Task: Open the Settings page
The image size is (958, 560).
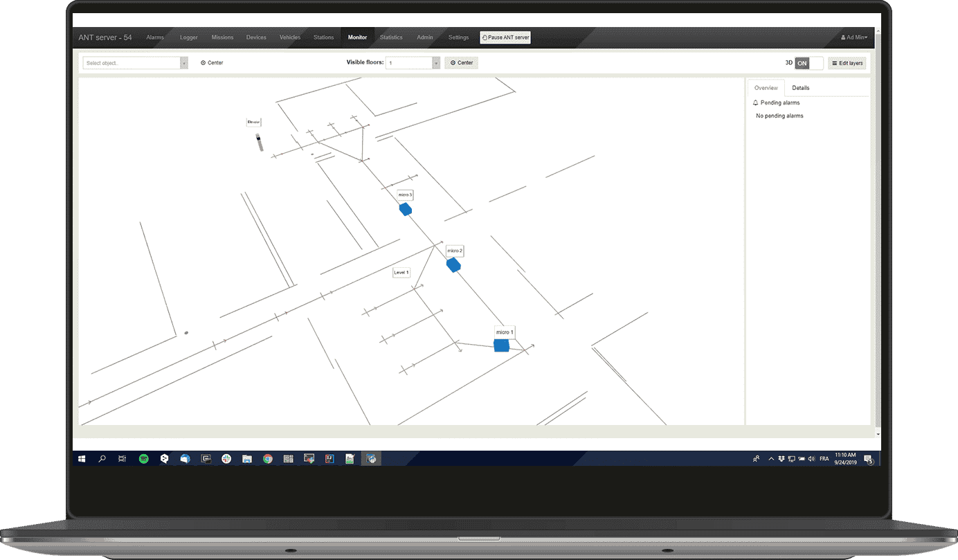Action: tap(458, 37)
